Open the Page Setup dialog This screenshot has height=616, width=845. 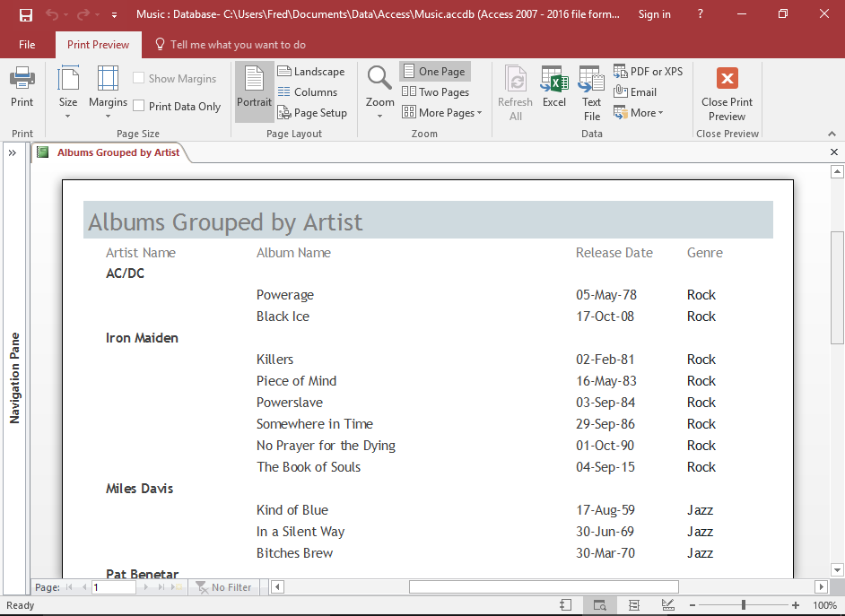point(312,112)
